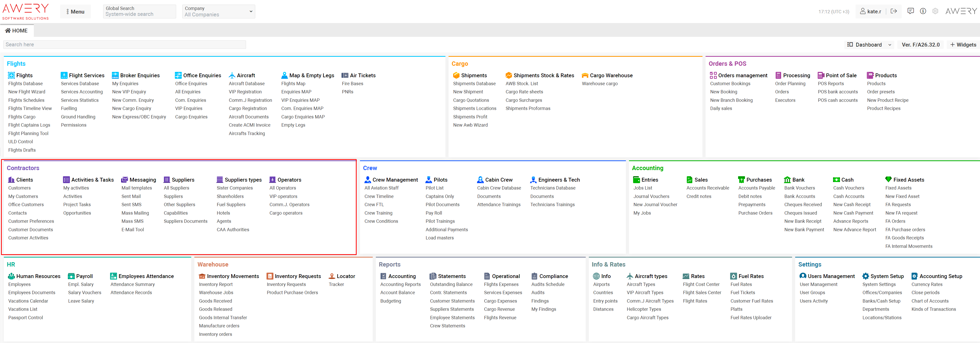Click the logout icon next to kate.r
Image resolution: width=980 pixels, height=343 pixels.
point(894,12)
